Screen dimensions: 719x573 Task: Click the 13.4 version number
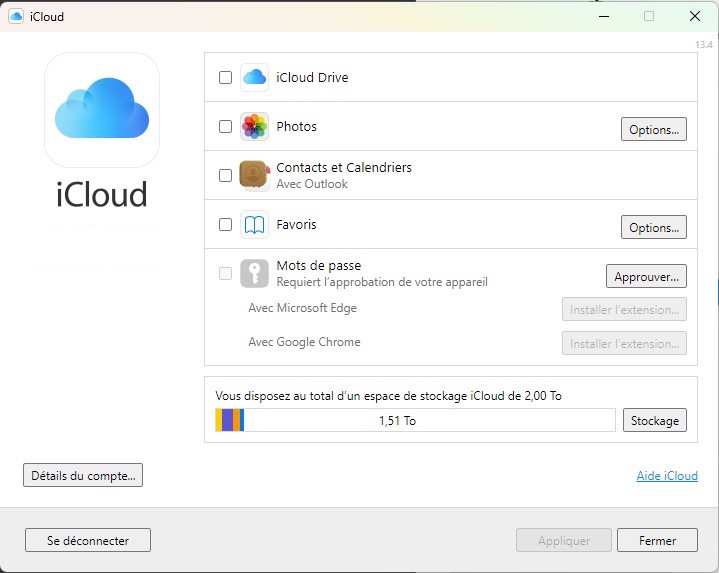[704, 44]
